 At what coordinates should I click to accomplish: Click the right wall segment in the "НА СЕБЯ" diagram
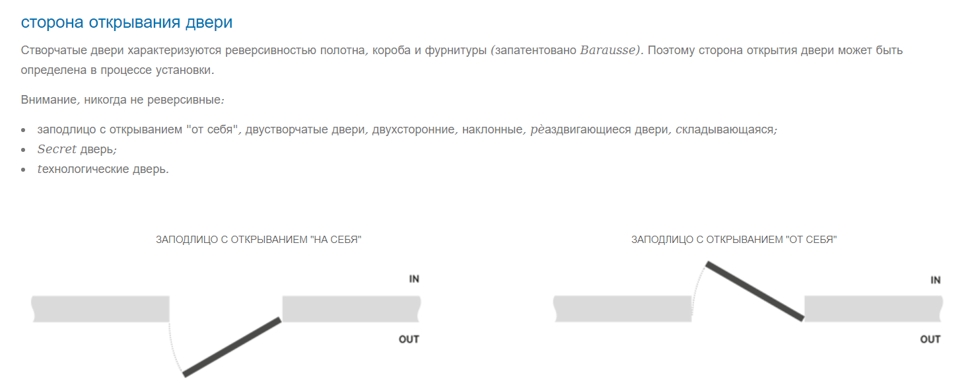[x=351, y=308]
